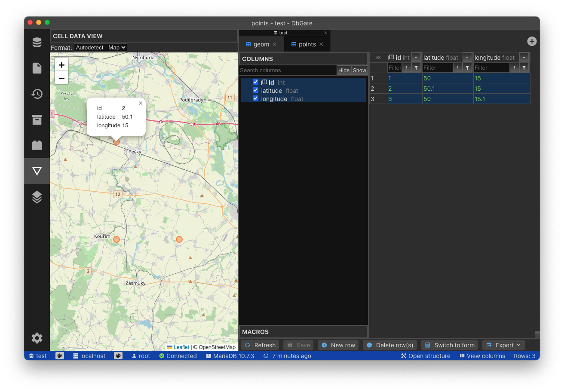Focus the Search columns input
This screenshot has width=564, height=392.
click(x=288, y=70)
